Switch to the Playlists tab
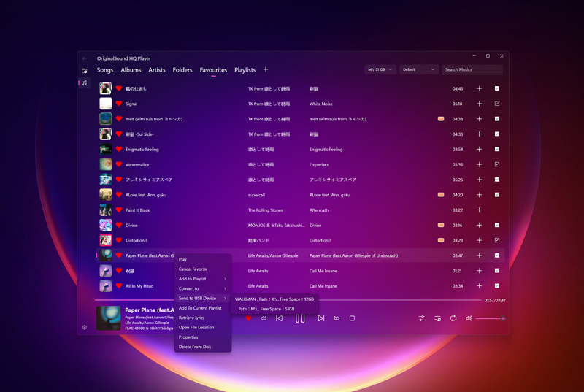 click(x=245, y=70)
